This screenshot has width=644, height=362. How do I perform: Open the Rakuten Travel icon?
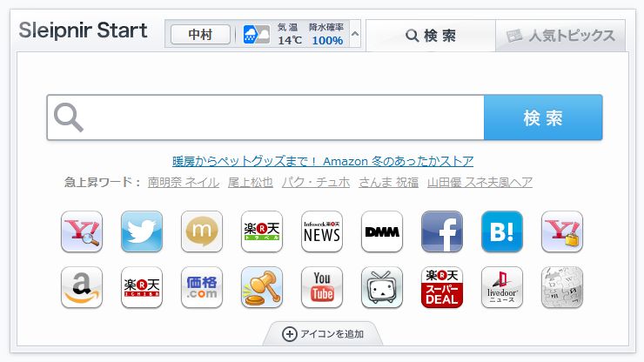[262, 231]
